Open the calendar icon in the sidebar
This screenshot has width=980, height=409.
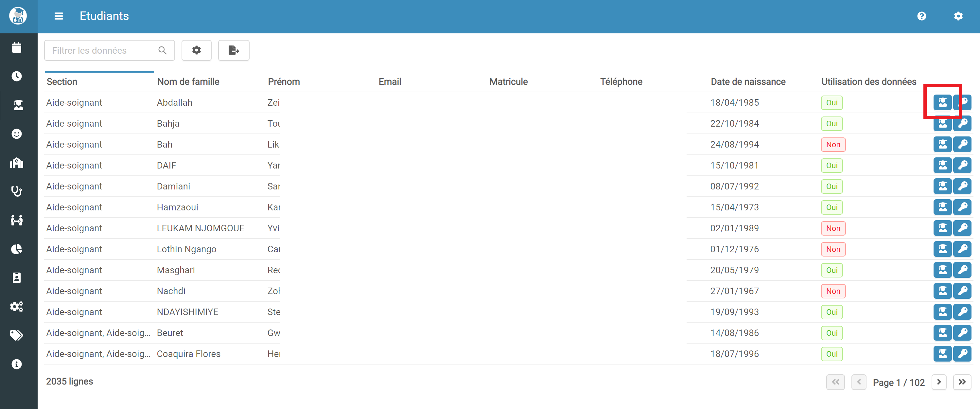pos(17,47)
